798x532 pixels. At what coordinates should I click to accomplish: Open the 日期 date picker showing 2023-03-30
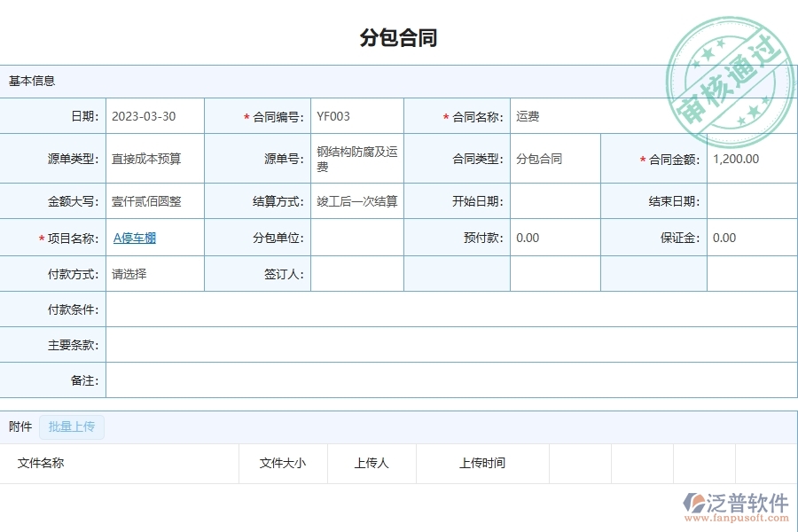click(153, 116)
